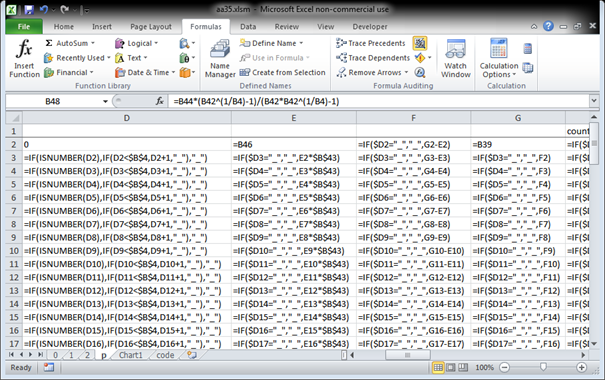
Task: Open the Watch Window
Action: (456, 58)
